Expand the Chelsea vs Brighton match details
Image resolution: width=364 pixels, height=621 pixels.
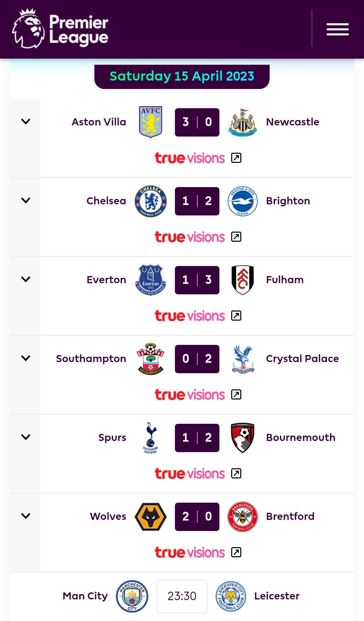pos(26,201)
